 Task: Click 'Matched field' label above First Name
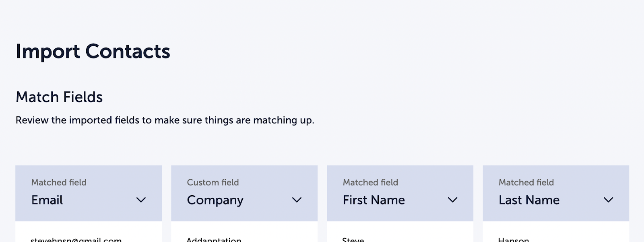370,182
